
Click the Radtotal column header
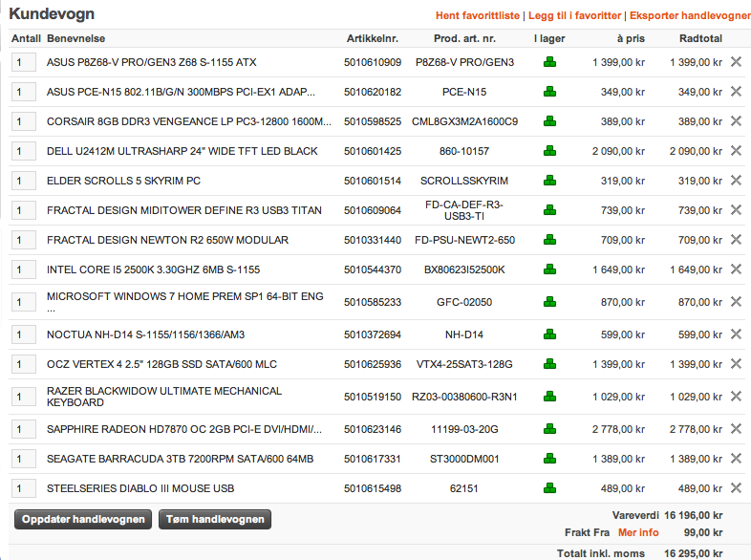[x=700, y=38]
